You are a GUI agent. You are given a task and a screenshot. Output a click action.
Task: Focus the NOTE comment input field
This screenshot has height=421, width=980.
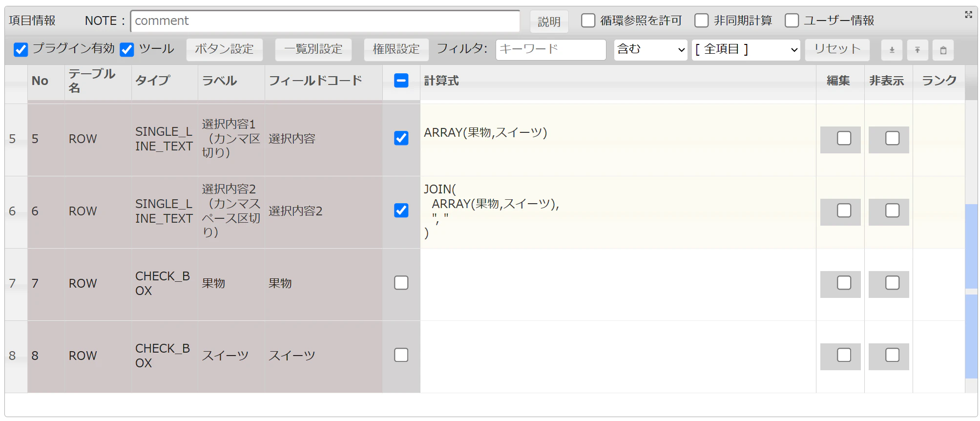click(x=325, y=21)
